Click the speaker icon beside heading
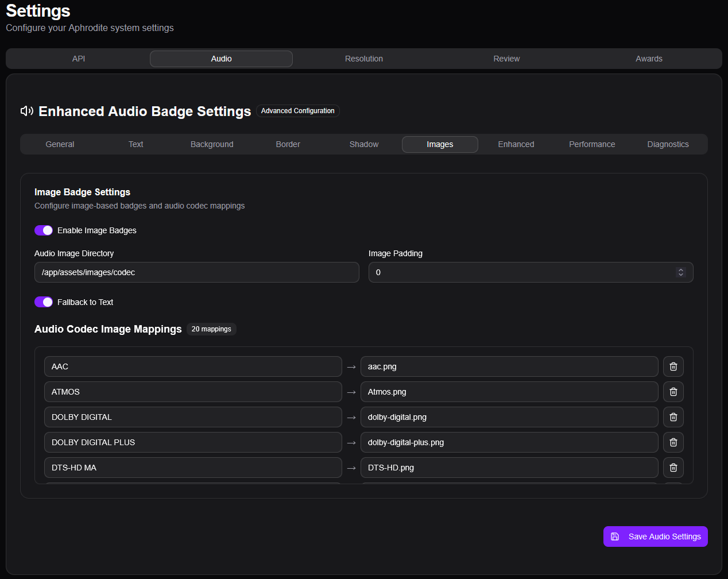 27,111
